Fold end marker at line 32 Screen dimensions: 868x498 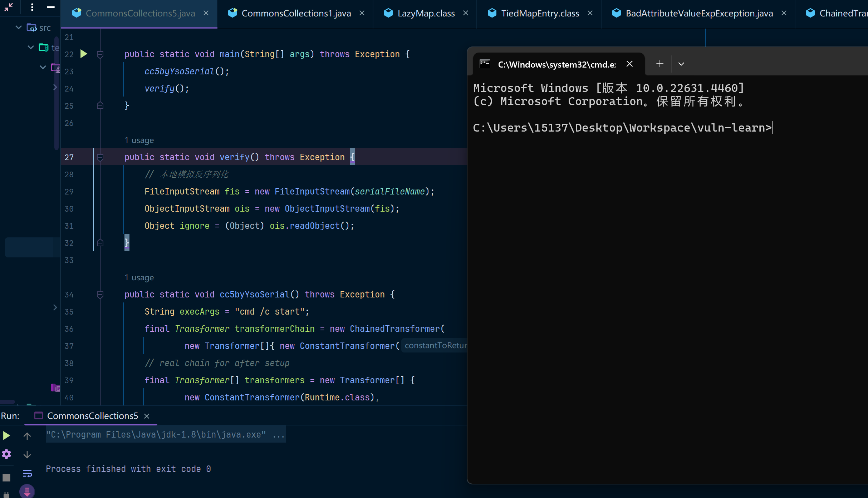click(x=100, y=243)
